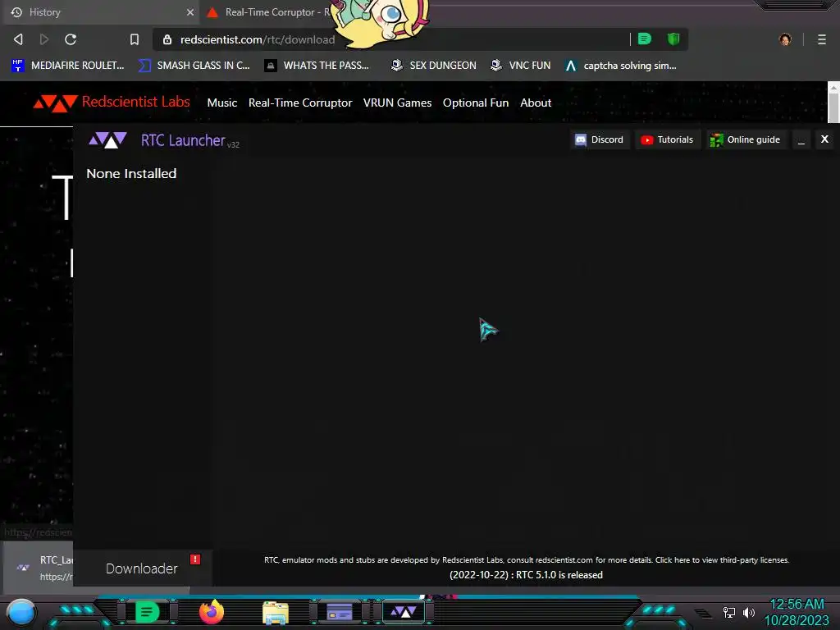840x630 pixels.
Task: Click the RTC Launcher triangle logo
Action: (107, 139)
